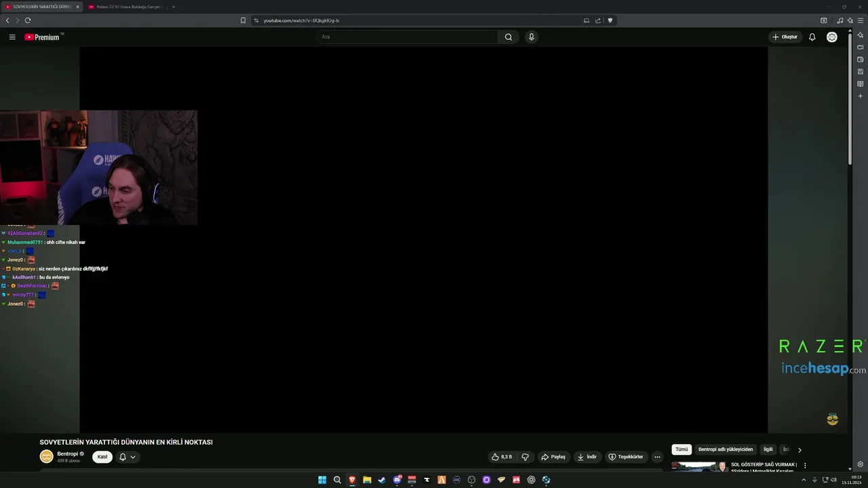Open sidebar settings gear icon
The image size is (868, 488).
point(861,464)
